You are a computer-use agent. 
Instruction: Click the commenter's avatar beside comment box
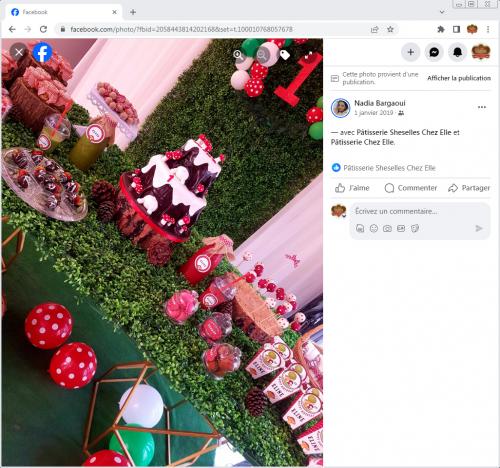tap(339, 211)
